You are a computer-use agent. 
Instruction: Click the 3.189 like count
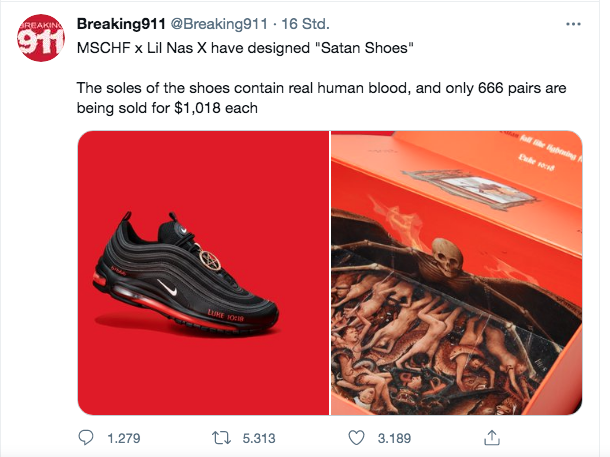[x=394, y=438]
